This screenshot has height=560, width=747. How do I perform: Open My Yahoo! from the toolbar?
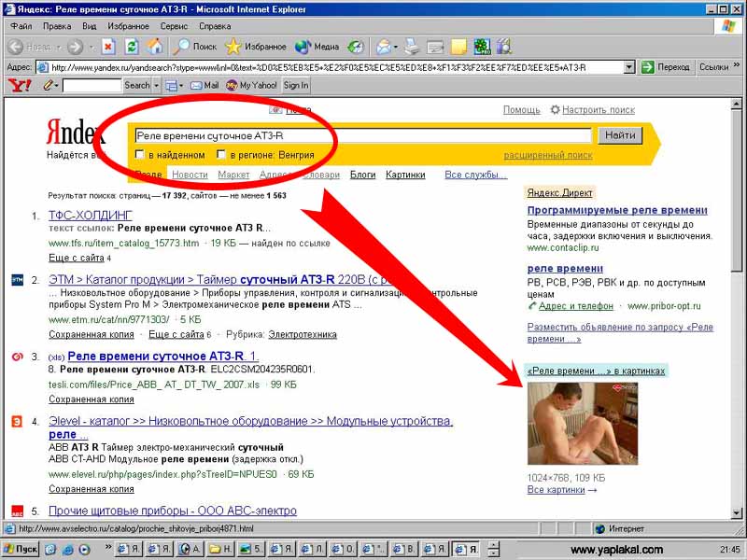tap(251, 86)
